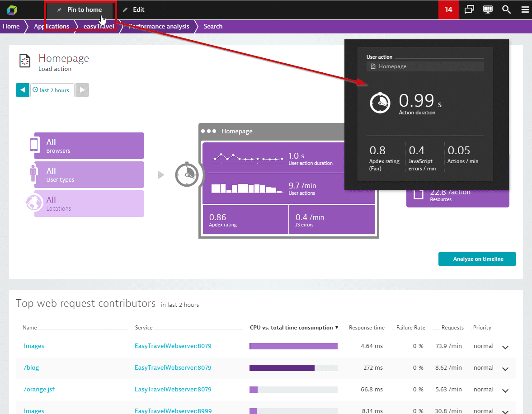
Task: Select the All Browsers filter
Action: tap(89, 146)
